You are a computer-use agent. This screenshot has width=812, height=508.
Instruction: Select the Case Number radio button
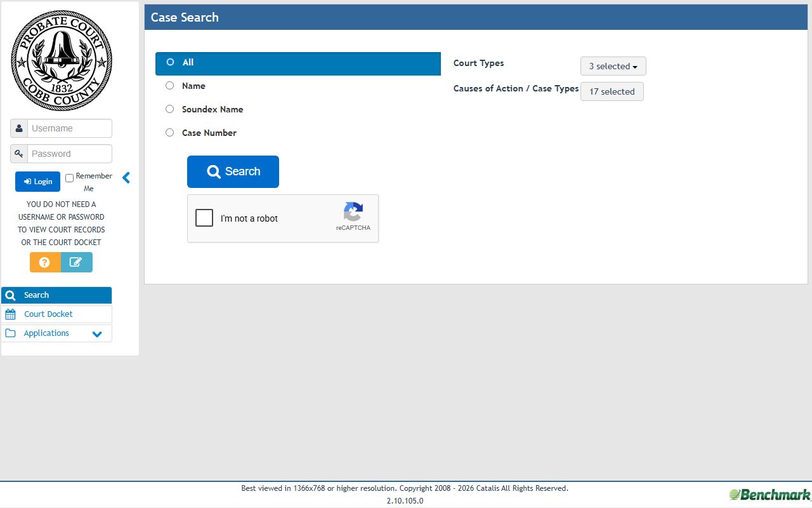[x=169, y=133]
